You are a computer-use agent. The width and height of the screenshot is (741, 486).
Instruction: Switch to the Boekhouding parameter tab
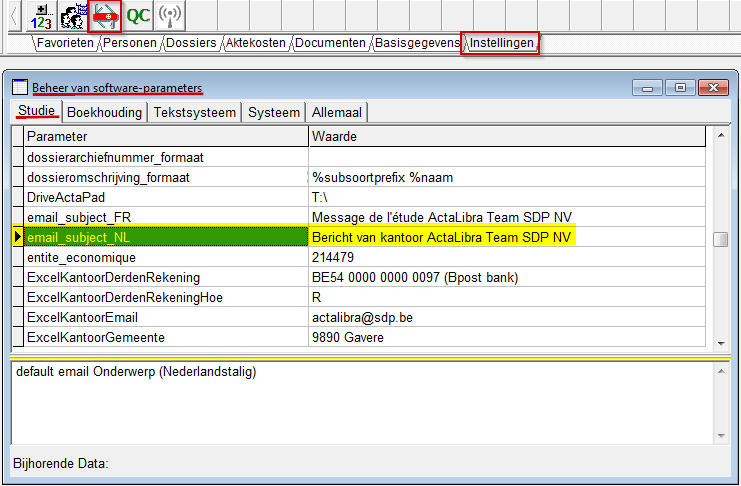[104, 113]
